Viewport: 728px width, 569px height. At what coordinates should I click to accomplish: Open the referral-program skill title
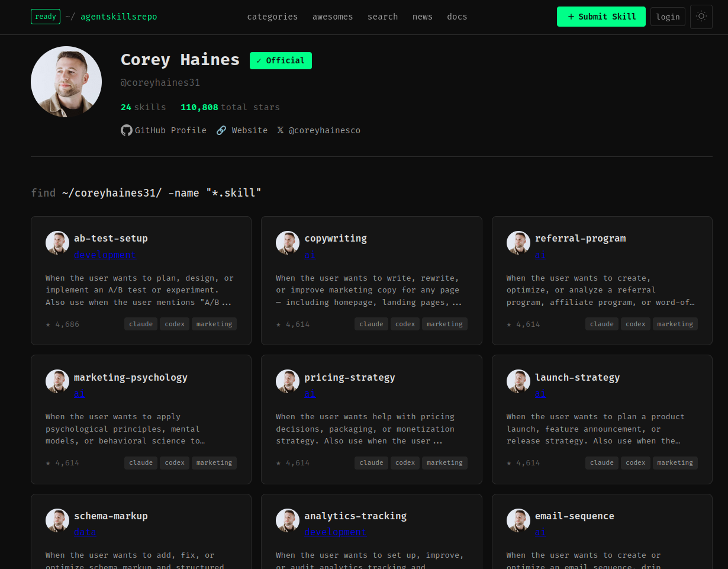580,238
